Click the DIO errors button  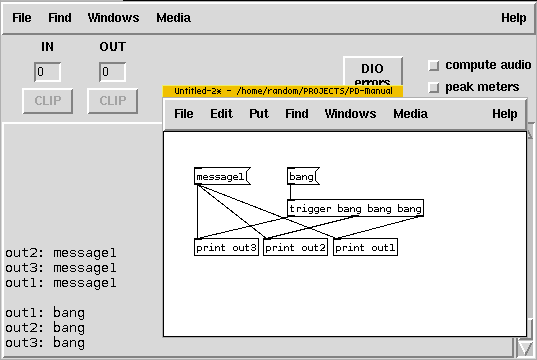coord(373,71)
